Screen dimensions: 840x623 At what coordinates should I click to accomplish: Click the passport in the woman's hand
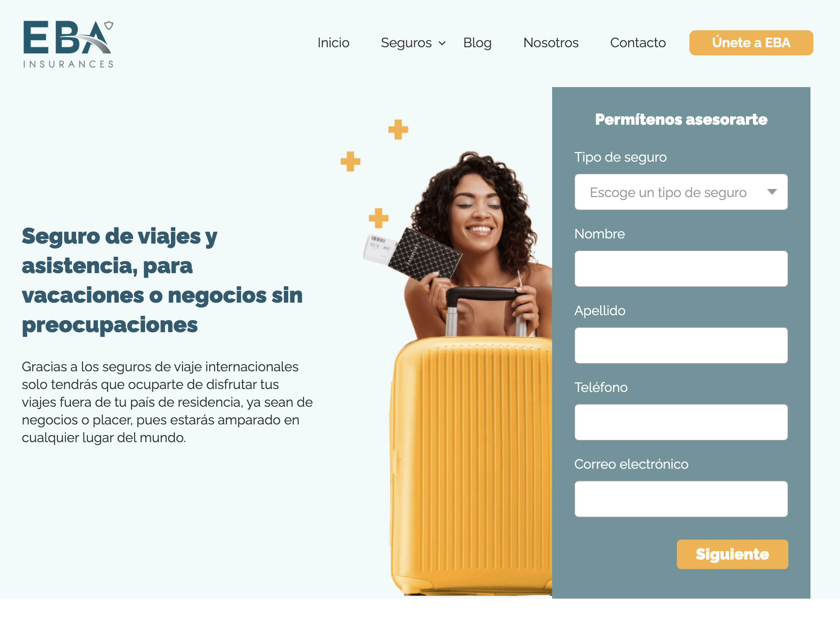[425, 255]
